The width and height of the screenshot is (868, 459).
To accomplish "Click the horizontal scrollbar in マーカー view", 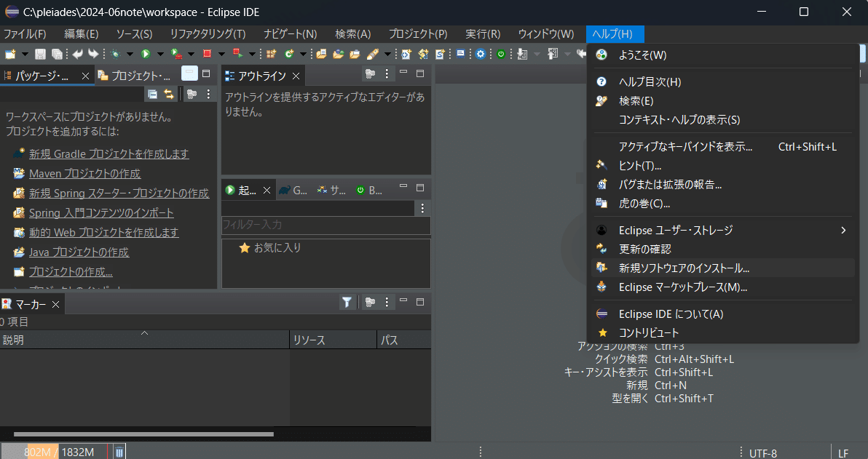I will click(x=144, y=434).
